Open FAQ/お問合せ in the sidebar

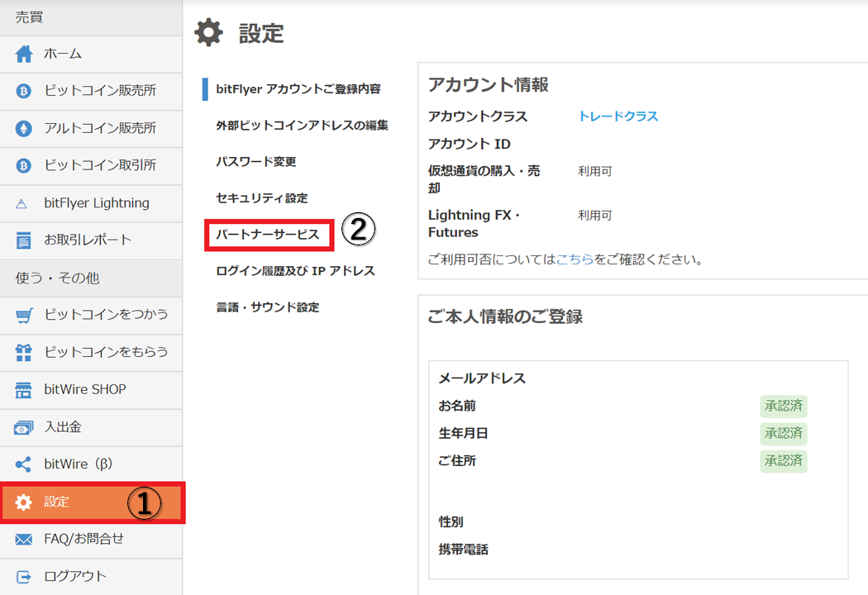(91, 540)
